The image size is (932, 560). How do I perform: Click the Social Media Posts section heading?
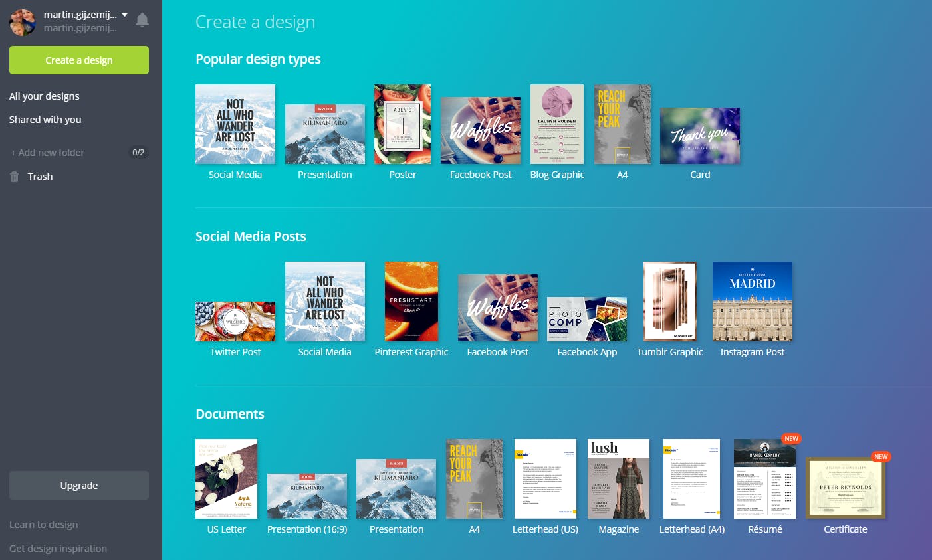251,236
